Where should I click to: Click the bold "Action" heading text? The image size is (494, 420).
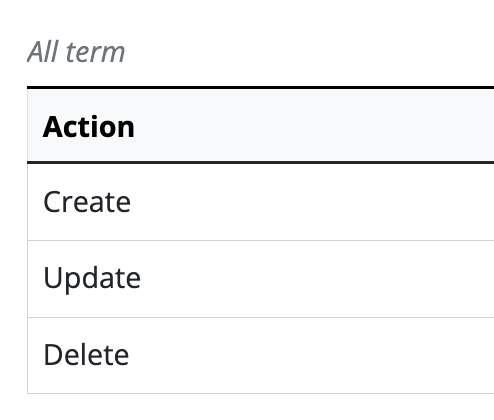(89, 127)
